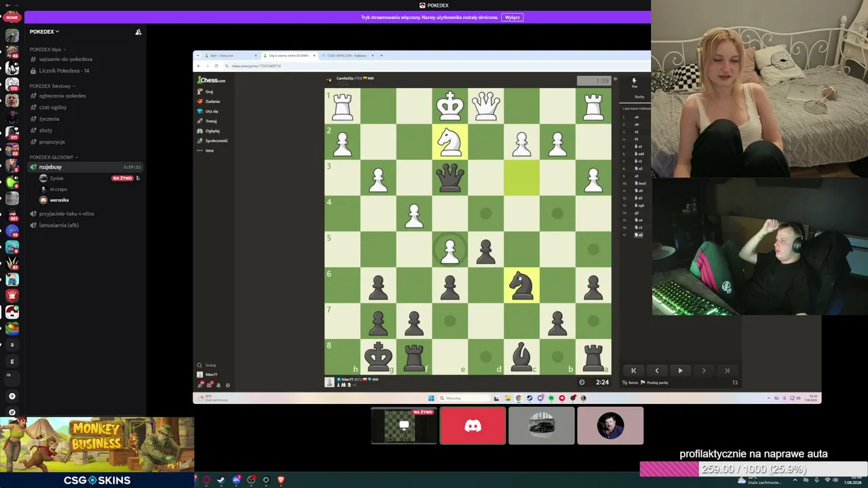Open Oglądaj in the Chess.com sidebar
868x488 pixels.
(x=208, y=131)
